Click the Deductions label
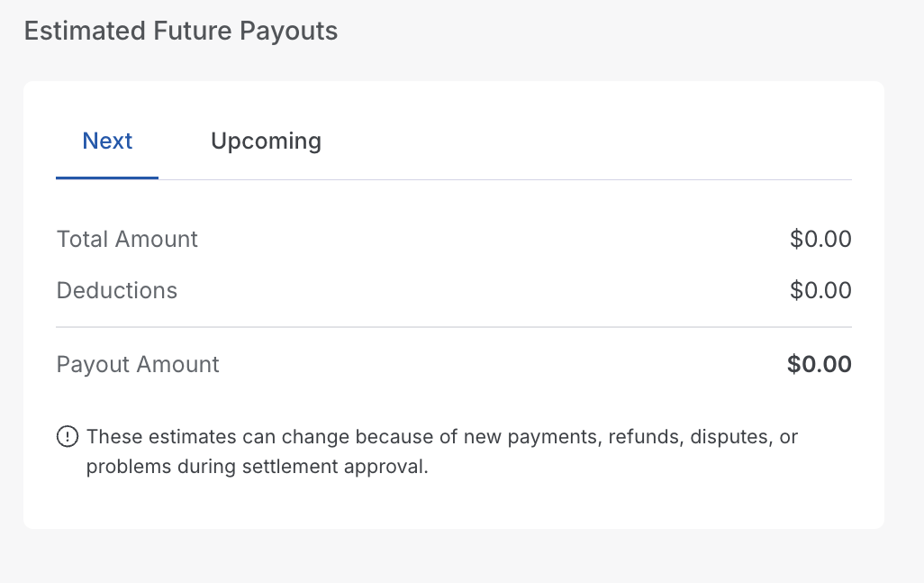Viewport: 924px width, 583px height. click(117, 291)
